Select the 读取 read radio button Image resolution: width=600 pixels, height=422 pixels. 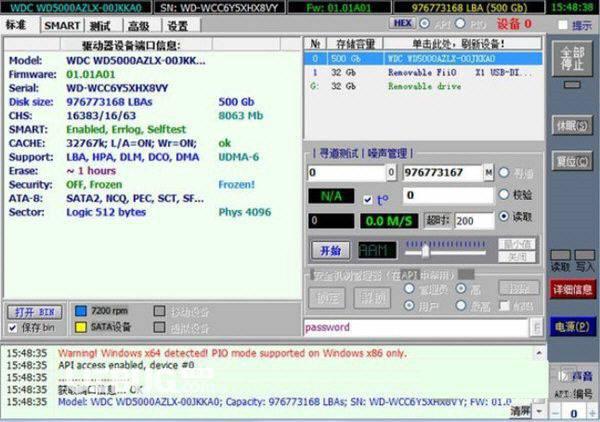point(504,216)
